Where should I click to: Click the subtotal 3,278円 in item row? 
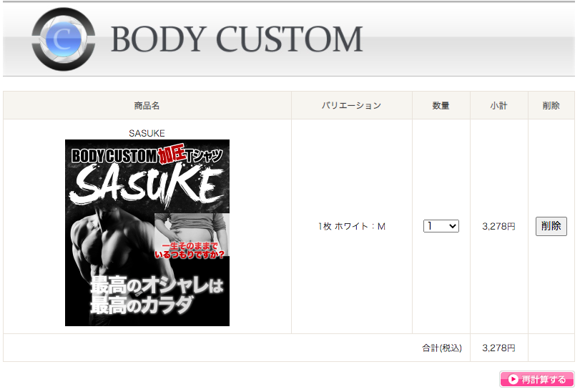click(498, 226)
